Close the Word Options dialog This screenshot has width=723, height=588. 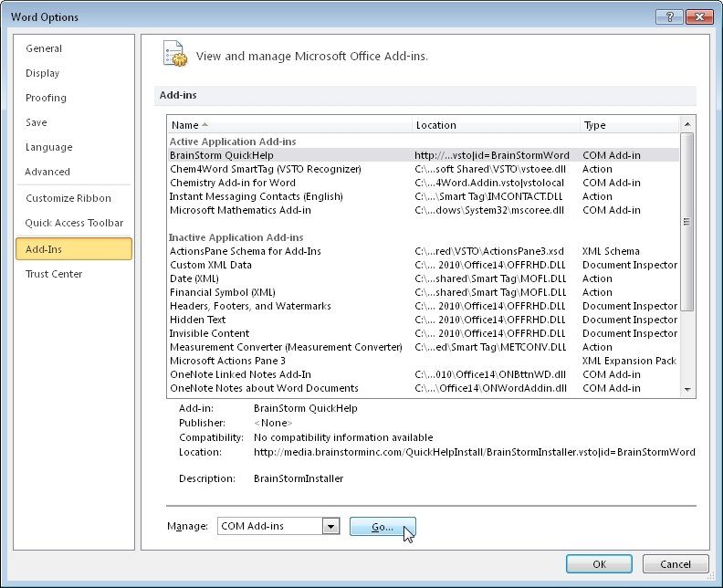click(x=699, y=17)
